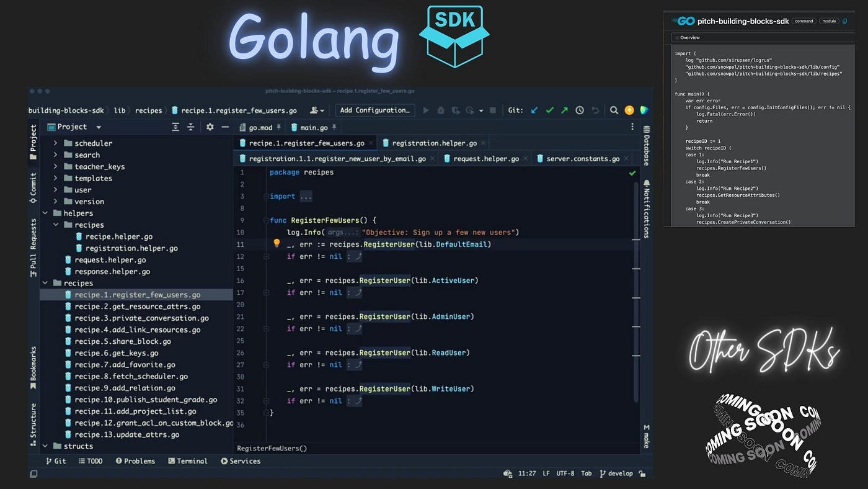Open the Structure tool window

[33, 424]
